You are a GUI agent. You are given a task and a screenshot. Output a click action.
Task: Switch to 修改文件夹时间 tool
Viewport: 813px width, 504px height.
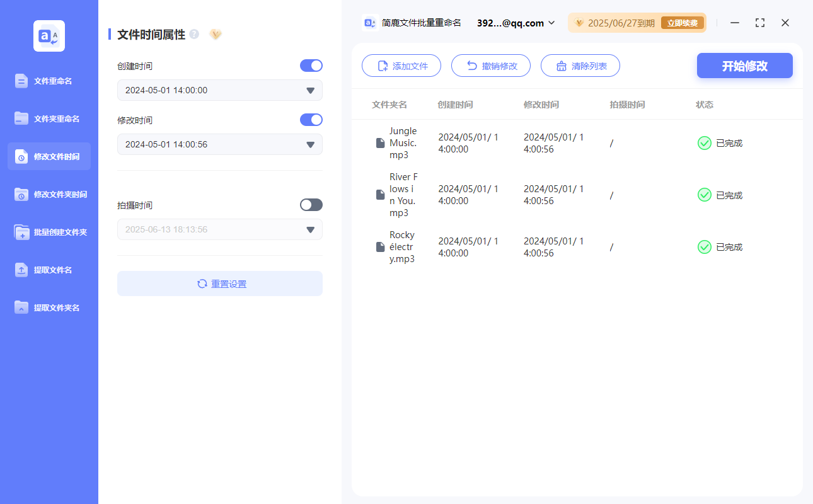[49, 194]
